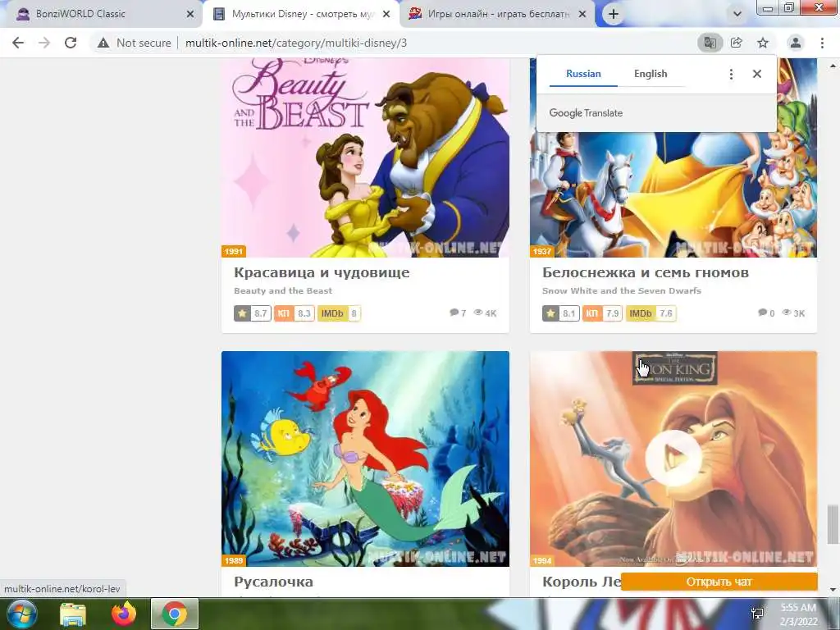Click the network icon in system tray
The image size is (840, 630).
pos(757,614)
